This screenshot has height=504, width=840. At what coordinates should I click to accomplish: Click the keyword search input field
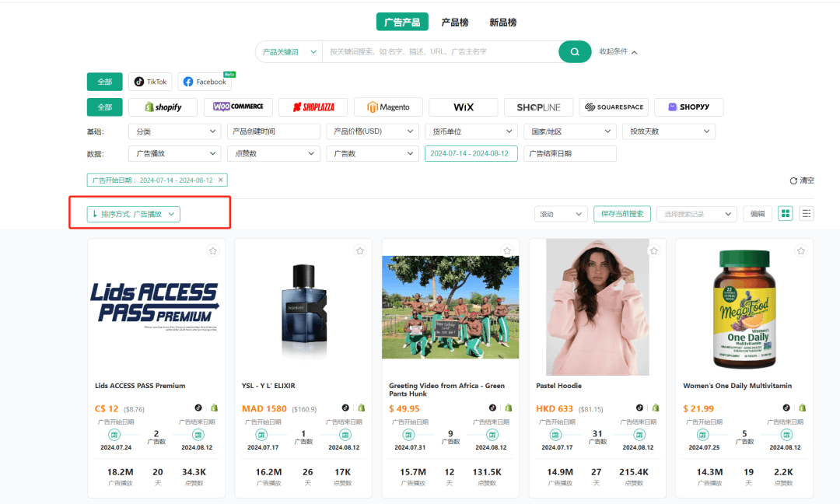pyautogui.click(x=439, y=52)
